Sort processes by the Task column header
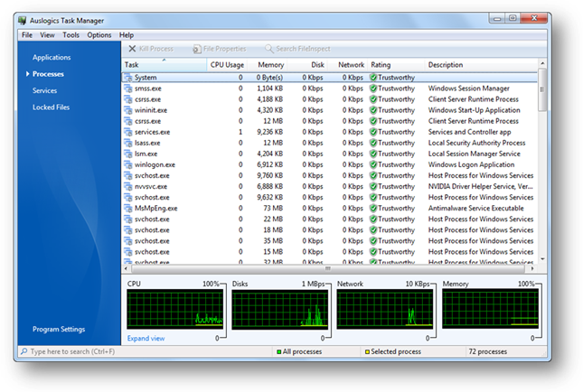 (x=163, y=65)
